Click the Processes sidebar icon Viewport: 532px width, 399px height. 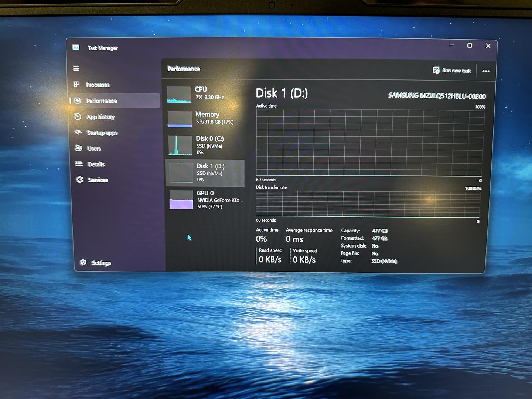77,85
